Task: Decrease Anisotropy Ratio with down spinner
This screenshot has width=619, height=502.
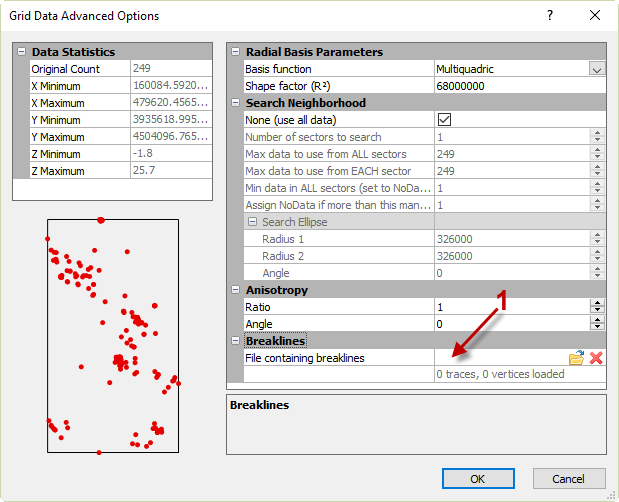Action: click(597, 311)
